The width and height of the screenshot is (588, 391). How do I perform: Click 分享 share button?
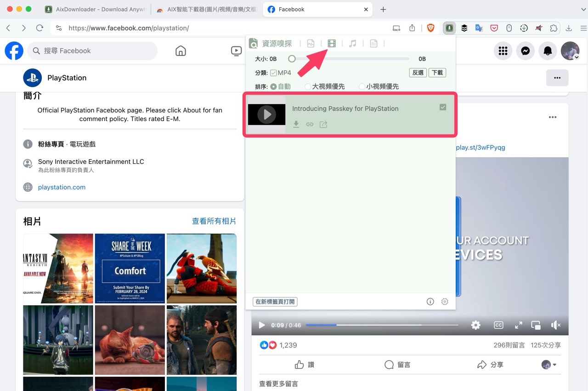(x=490, y=364)
